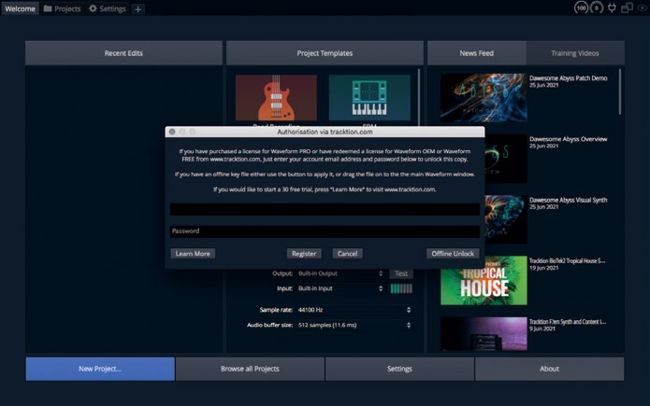Click the Test output button
Image resolution: width=650 pixels, height=406 pixels.
click(401, 274)
